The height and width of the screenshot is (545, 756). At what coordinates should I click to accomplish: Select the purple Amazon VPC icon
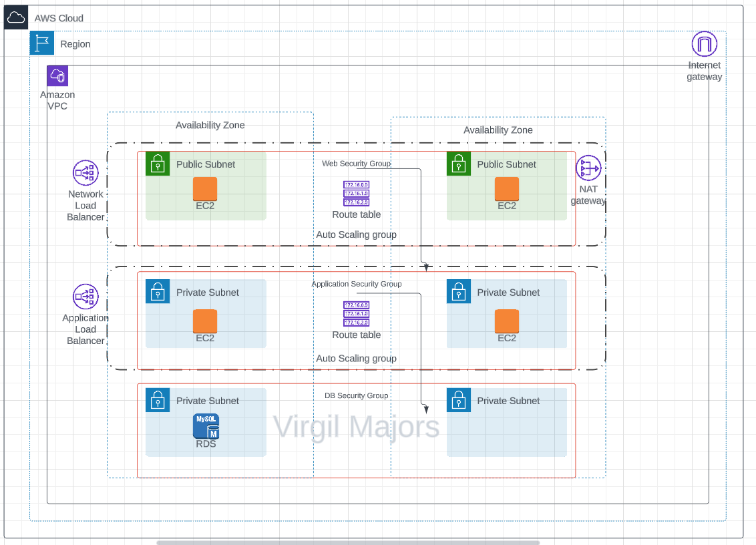pyautogui.click(x=57, y=75)
